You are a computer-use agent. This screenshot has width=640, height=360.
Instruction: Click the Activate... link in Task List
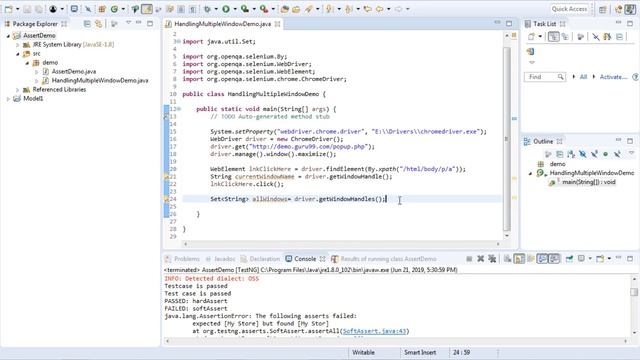click(x=613, y=77)
